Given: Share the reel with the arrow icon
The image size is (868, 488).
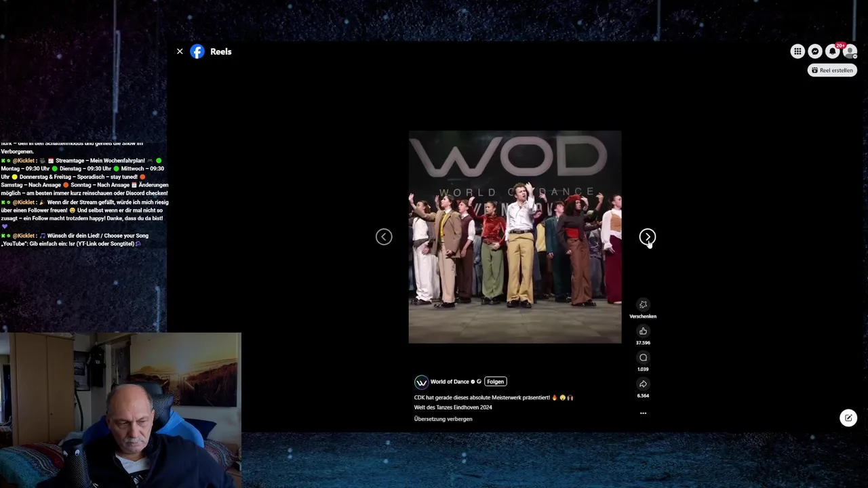Looking at the screenshot, I should (643, 384).
